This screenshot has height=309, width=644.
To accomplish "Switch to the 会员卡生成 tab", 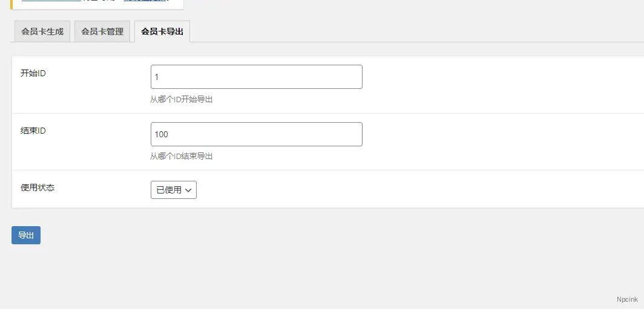I will (42, 31).
